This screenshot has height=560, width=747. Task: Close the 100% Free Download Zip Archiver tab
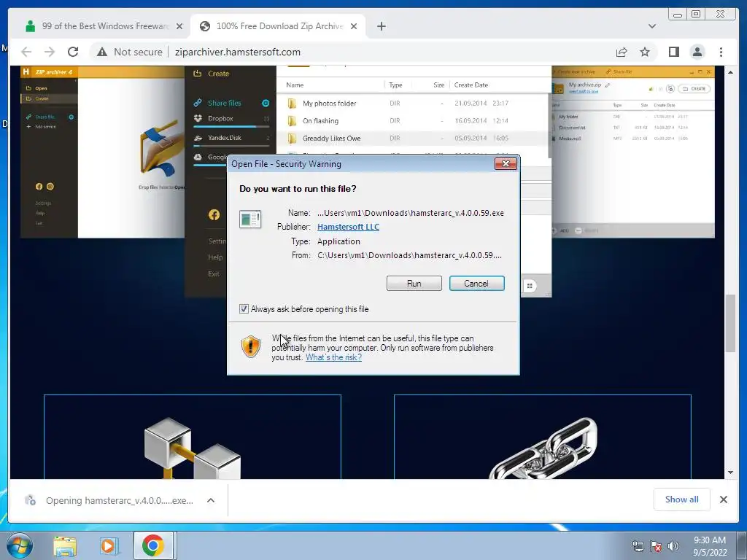[354, 26]
